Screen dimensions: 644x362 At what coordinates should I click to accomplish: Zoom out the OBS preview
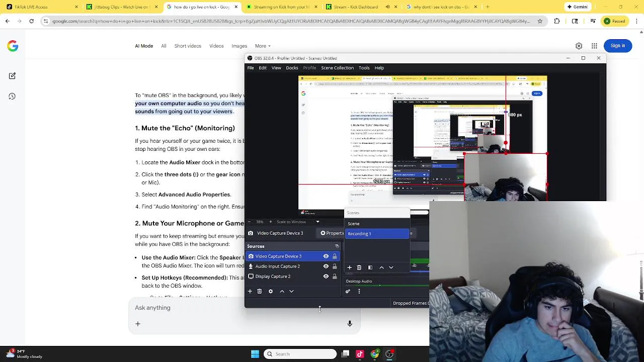[249, 222]
